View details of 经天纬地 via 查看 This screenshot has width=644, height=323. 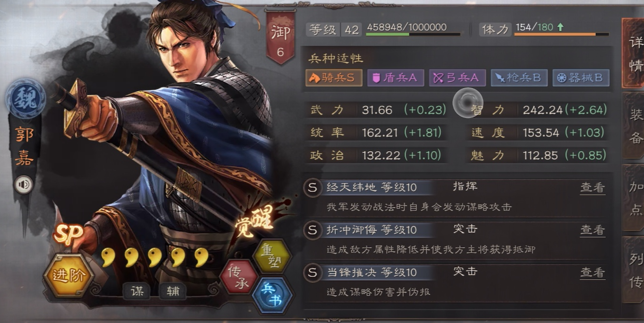[x=592, y=187]
